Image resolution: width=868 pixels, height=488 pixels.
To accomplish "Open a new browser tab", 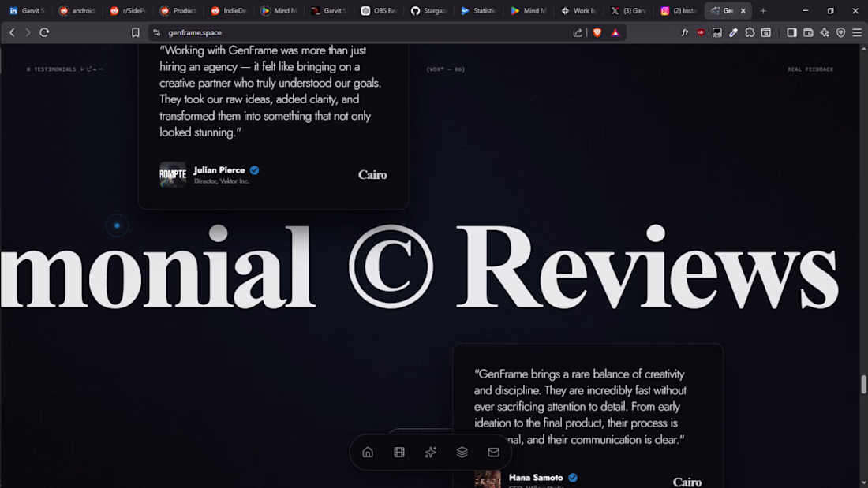I will 763,10.
